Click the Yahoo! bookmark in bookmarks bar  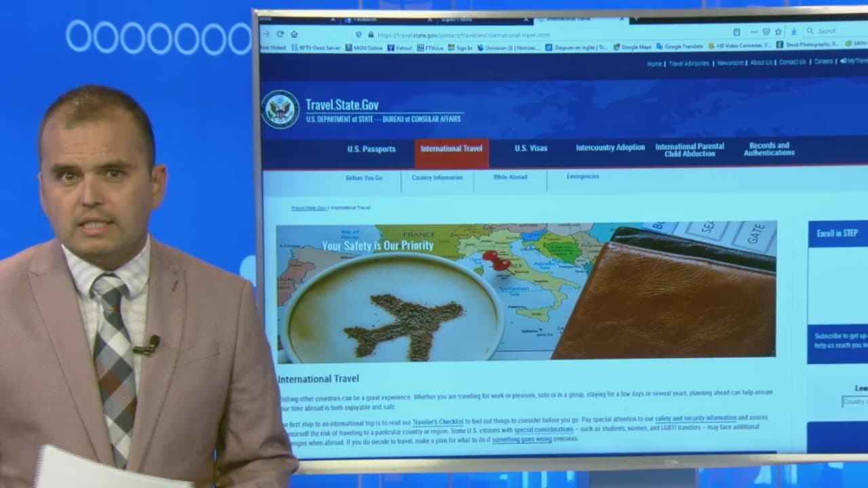pyautogui.click(x=399, y=48)
